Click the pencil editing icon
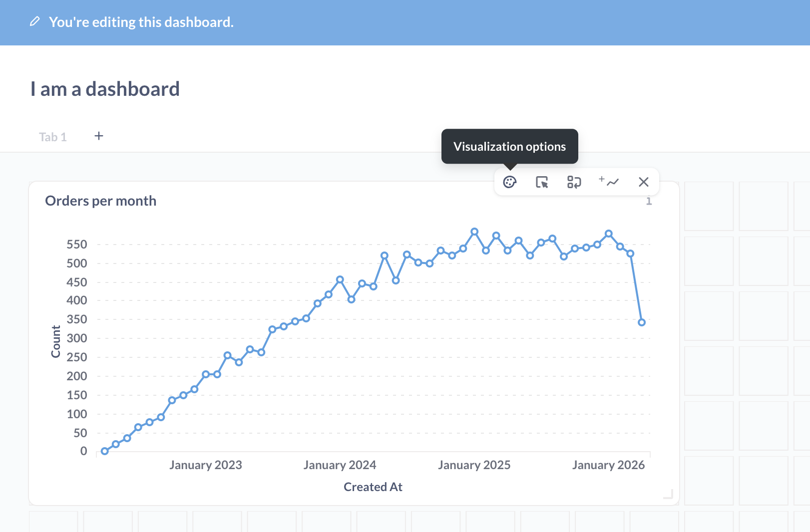 (34, 21)
